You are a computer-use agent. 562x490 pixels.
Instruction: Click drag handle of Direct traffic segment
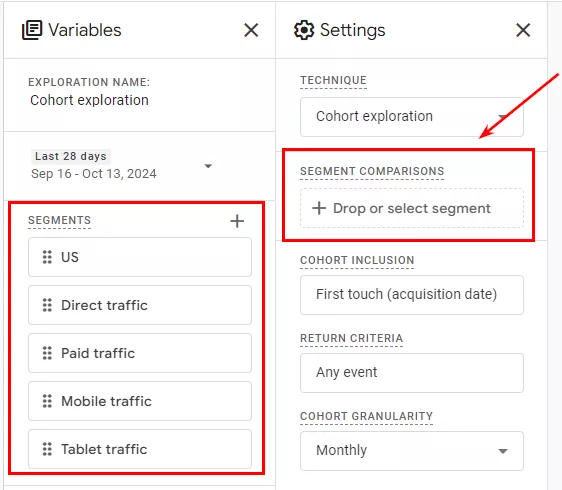[47, 305]
